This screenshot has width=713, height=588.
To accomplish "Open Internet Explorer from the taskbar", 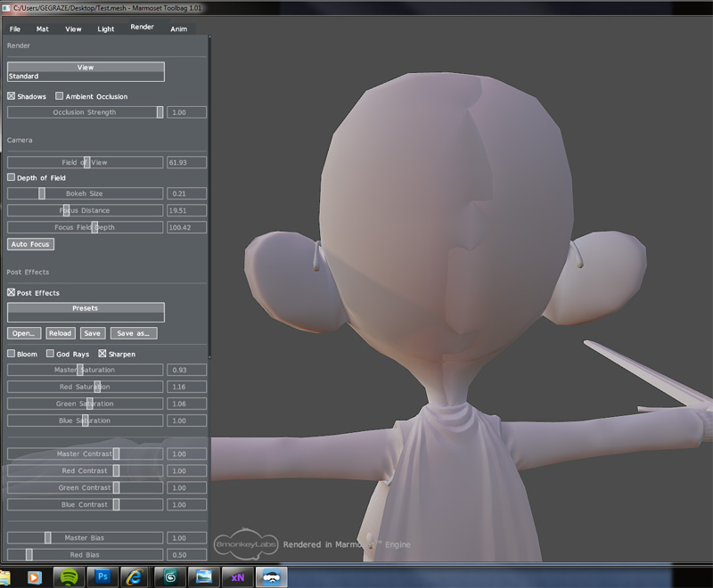I will click(135, 577).
